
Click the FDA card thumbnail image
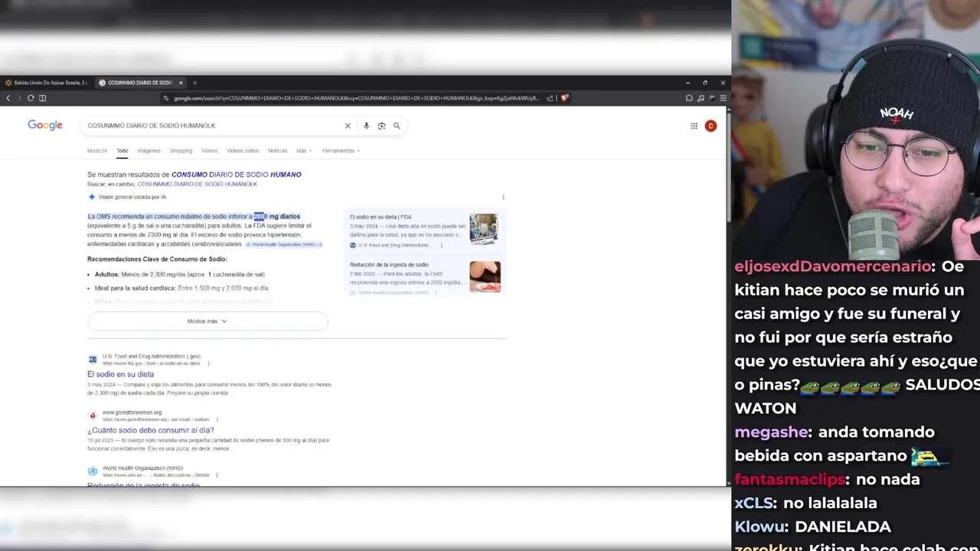coord(485,230)
